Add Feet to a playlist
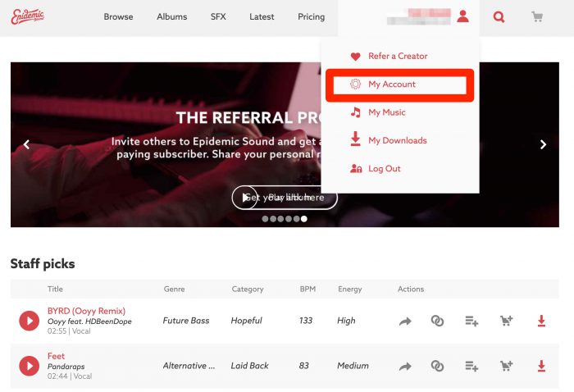Viewport: 574px width, 392px height. 471,366
